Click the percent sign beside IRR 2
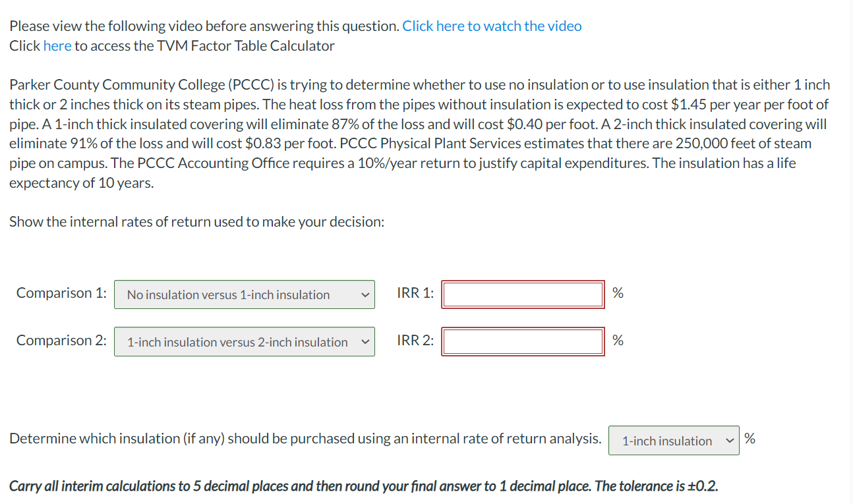Image resolution: width=853 pixels, height=504 pixels. tap(618, 340)
